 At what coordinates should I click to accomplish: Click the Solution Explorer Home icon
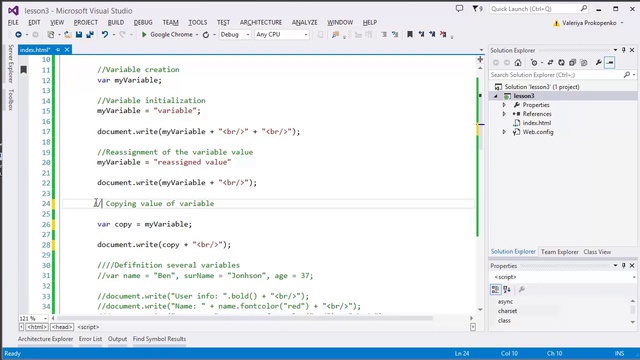(518, 62)
